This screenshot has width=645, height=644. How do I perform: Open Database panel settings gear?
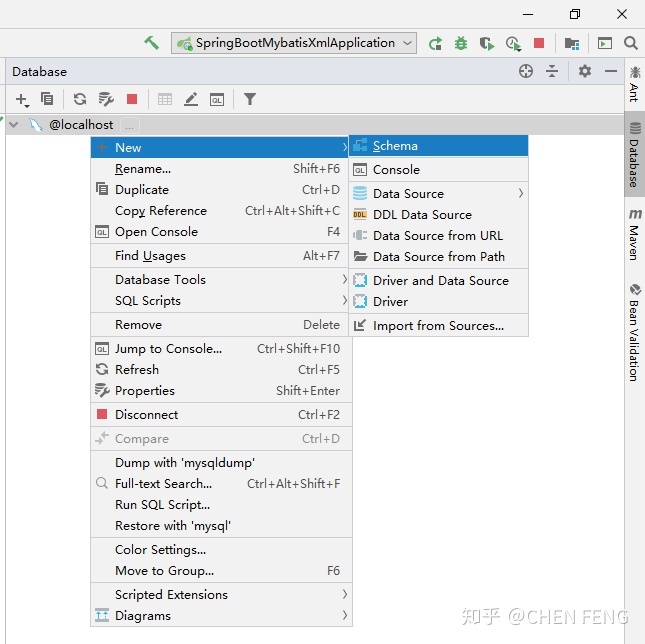(x=585, y=71)
